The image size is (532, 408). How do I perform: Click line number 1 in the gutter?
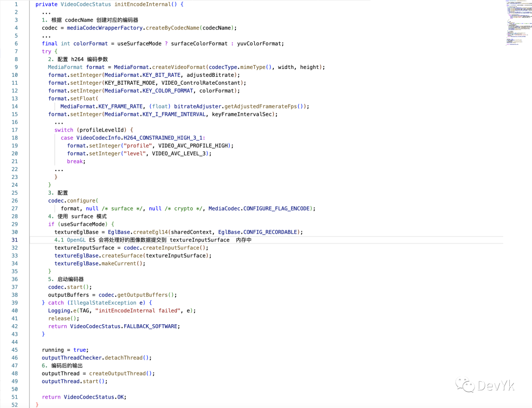point(16,4)
